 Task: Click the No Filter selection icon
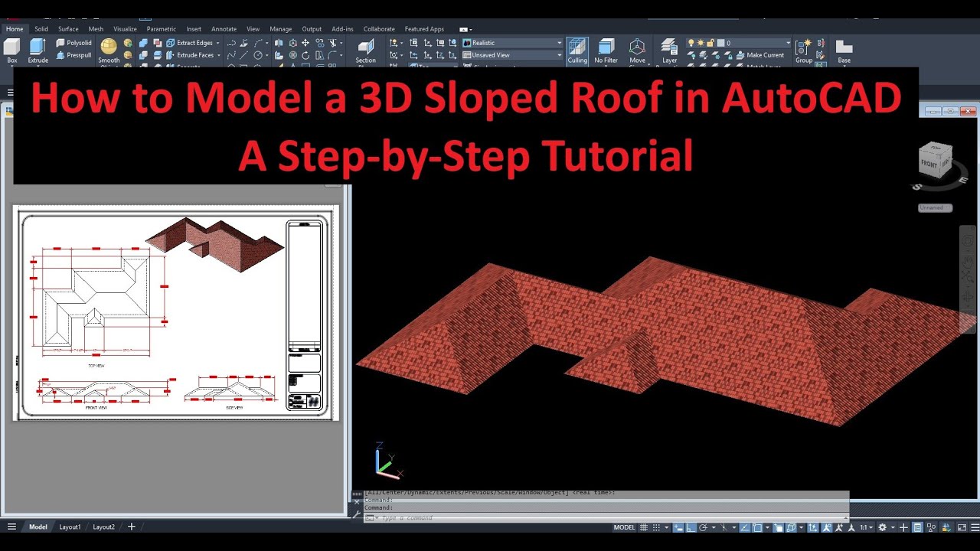point(606,51)
